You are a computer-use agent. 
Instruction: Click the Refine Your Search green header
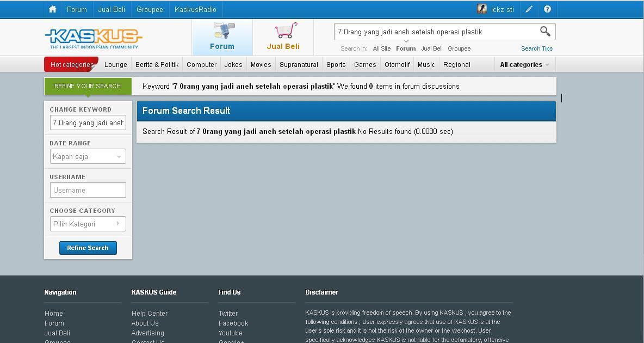[x=88, y=86]
